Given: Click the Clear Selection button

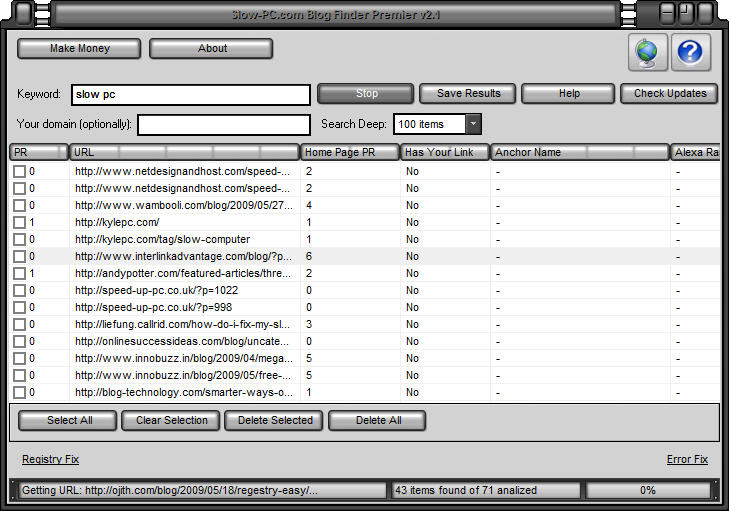Looking at the screenshot, I should point(171,420).
